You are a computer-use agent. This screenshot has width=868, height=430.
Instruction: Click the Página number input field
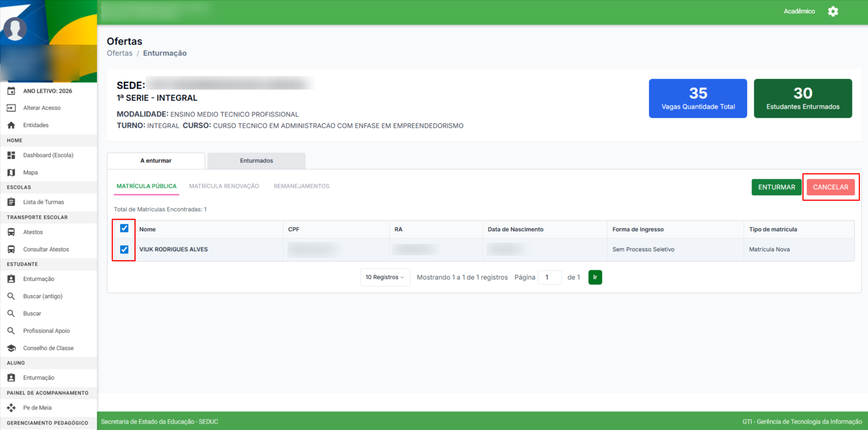click(549, 277)
